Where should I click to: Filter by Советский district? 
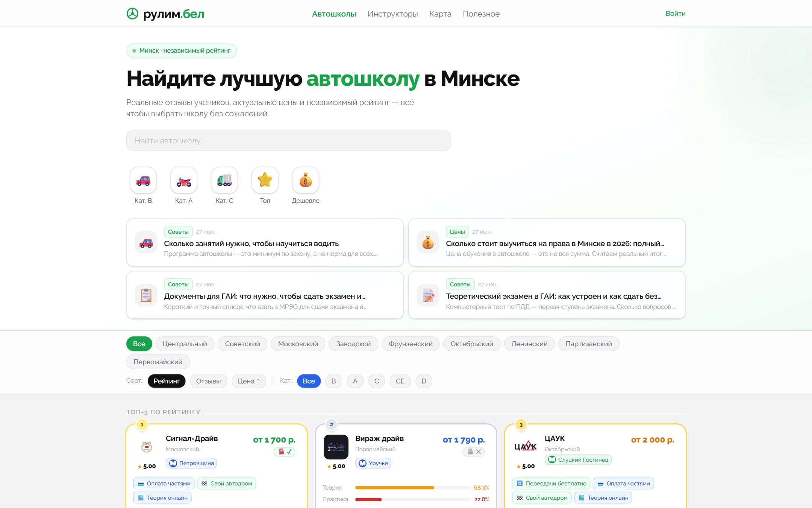pos(242,344)
